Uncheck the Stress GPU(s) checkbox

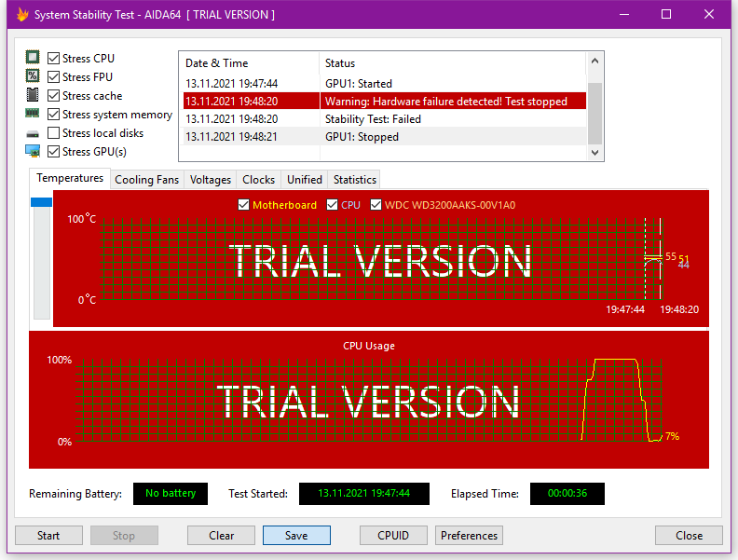(54, 152)
